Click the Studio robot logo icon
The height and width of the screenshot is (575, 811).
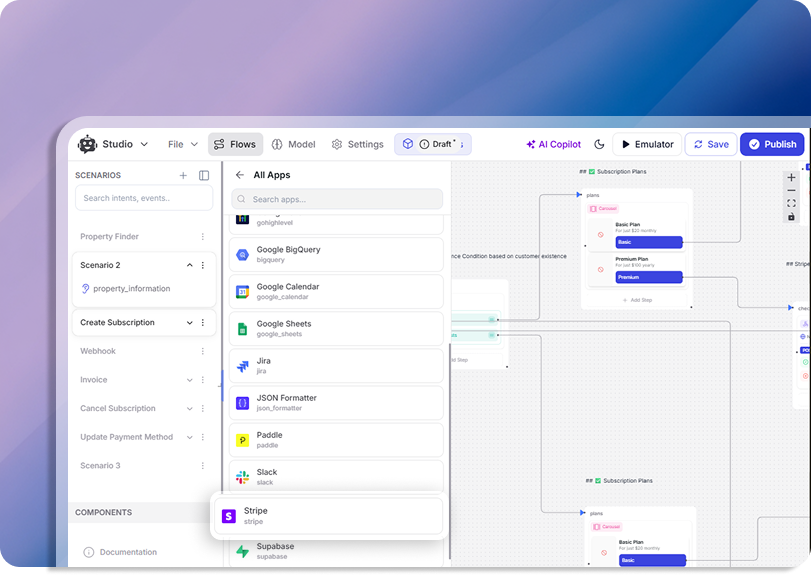87,144
